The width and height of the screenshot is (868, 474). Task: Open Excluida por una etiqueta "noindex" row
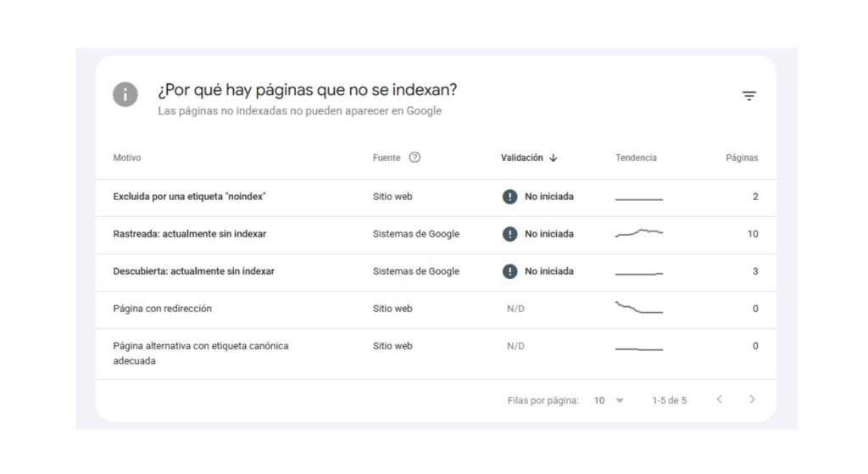[x=437, y=197]
